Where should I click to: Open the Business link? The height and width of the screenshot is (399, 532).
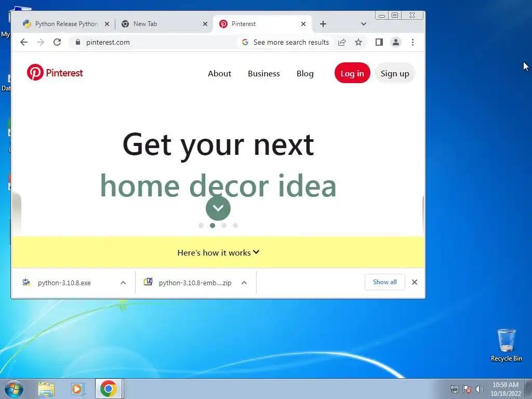coord(263,73)
